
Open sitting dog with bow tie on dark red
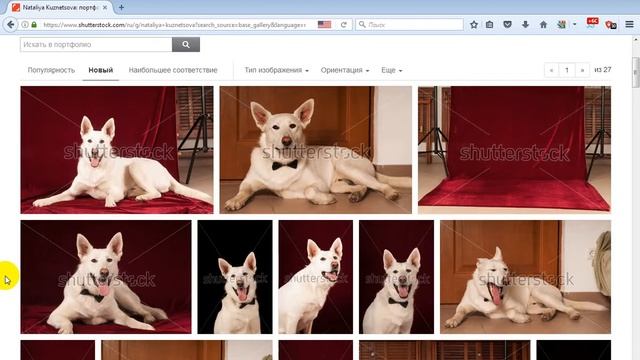396,277
